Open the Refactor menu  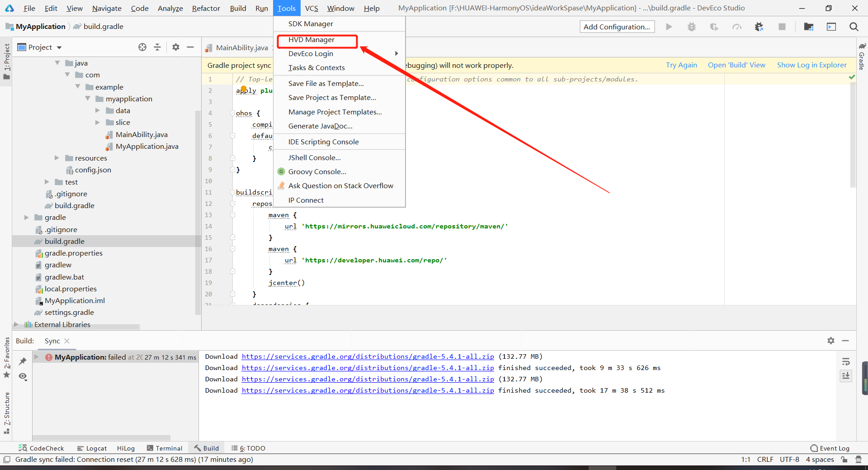206,8
